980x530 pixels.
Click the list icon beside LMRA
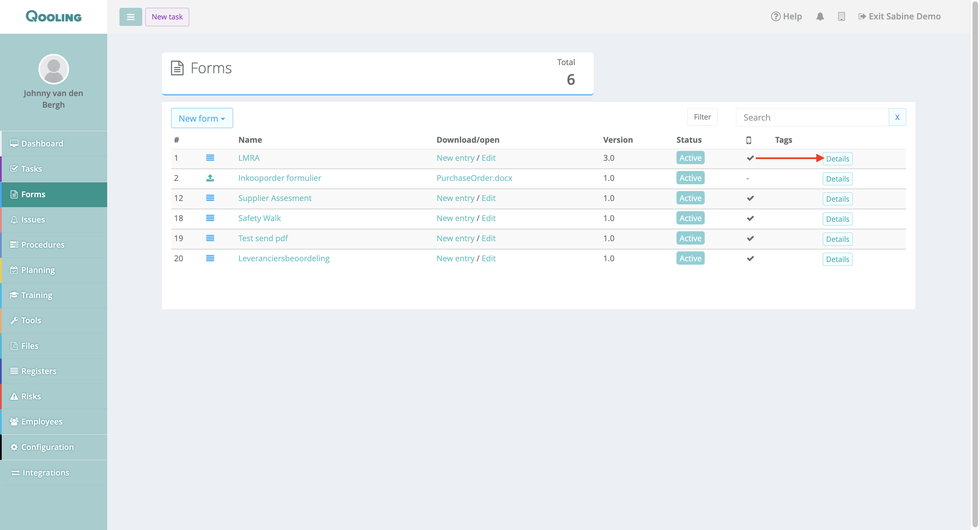[x=210, y=158]
